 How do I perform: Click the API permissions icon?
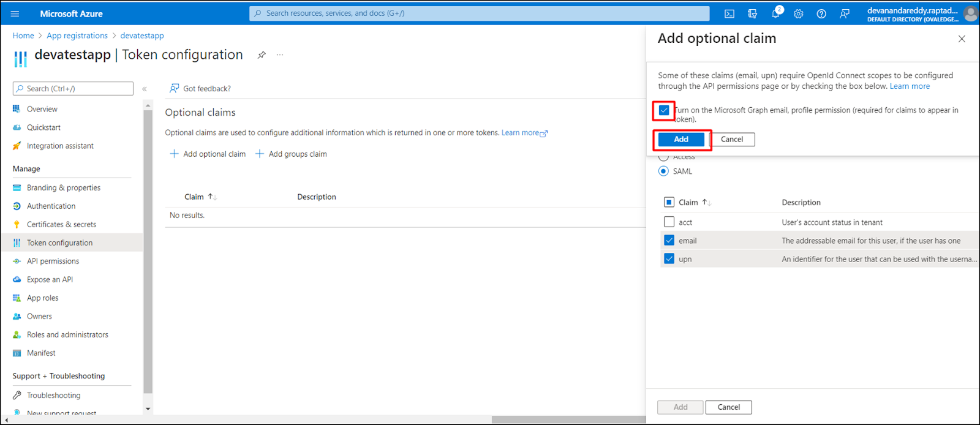[x=17, y=261]
